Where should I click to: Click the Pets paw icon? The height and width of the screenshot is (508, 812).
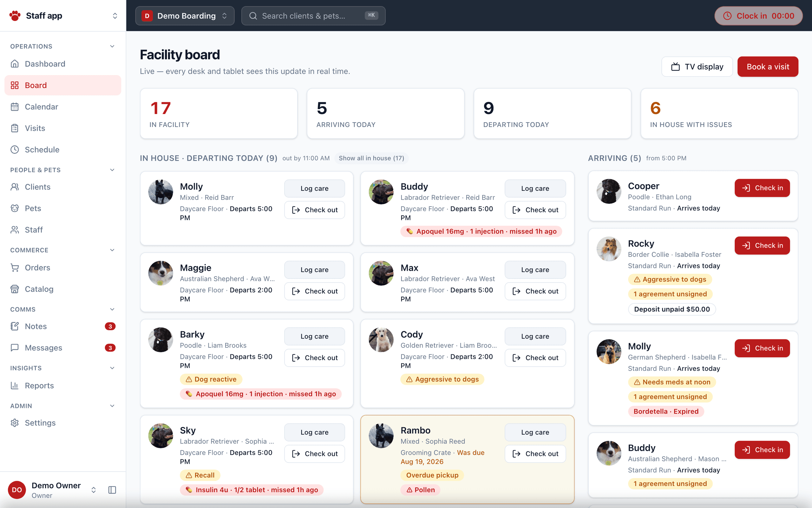pos(15,208)
